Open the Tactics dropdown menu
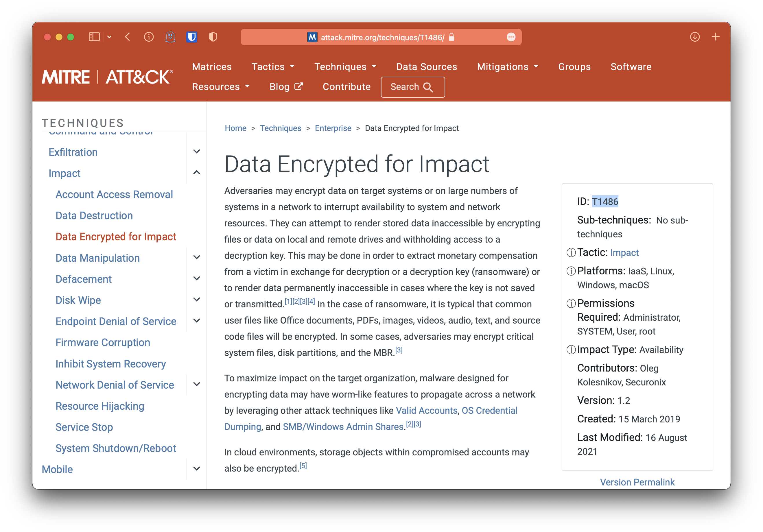763x532 pixels. click(273, 67)
